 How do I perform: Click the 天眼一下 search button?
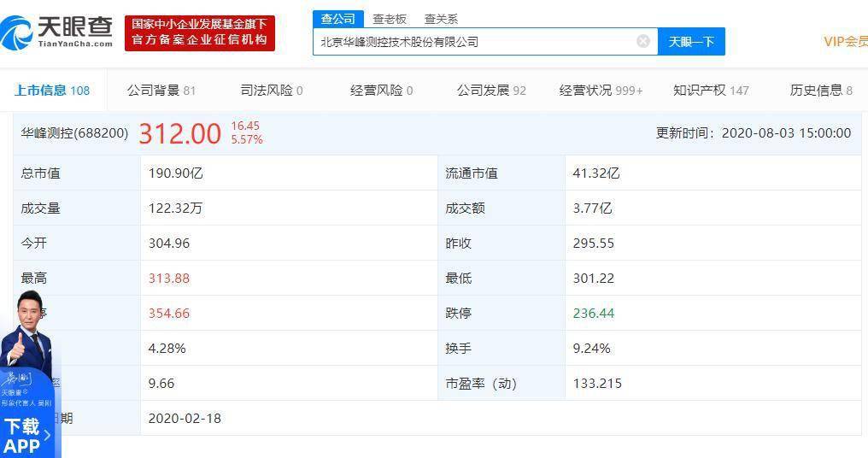coord(691,42)
